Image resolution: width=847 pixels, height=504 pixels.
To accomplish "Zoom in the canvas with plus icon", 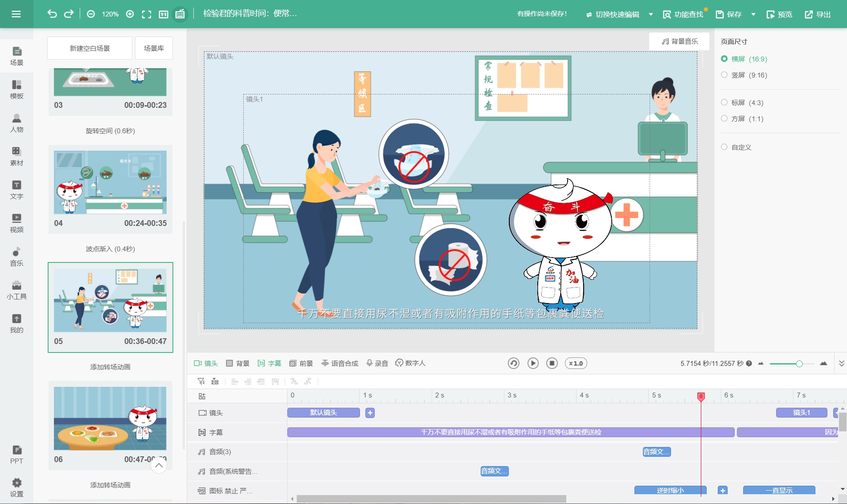I will click(130, 14).
